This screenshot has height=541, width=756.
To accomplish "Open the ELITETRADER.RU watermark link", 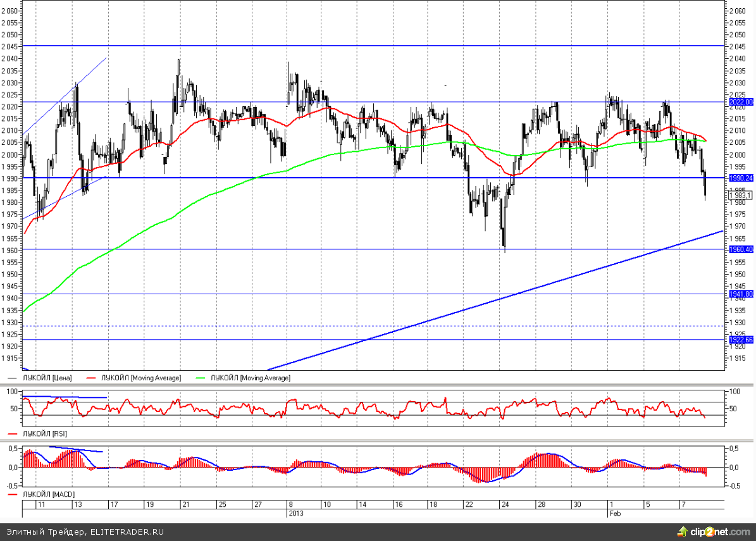I will (127, 532).
